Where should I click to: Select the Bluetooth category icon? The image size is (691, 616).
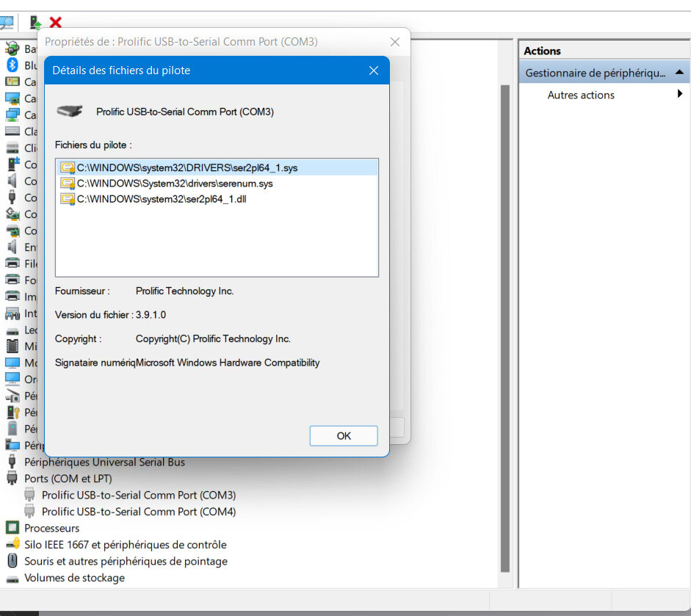click(12, 65)
